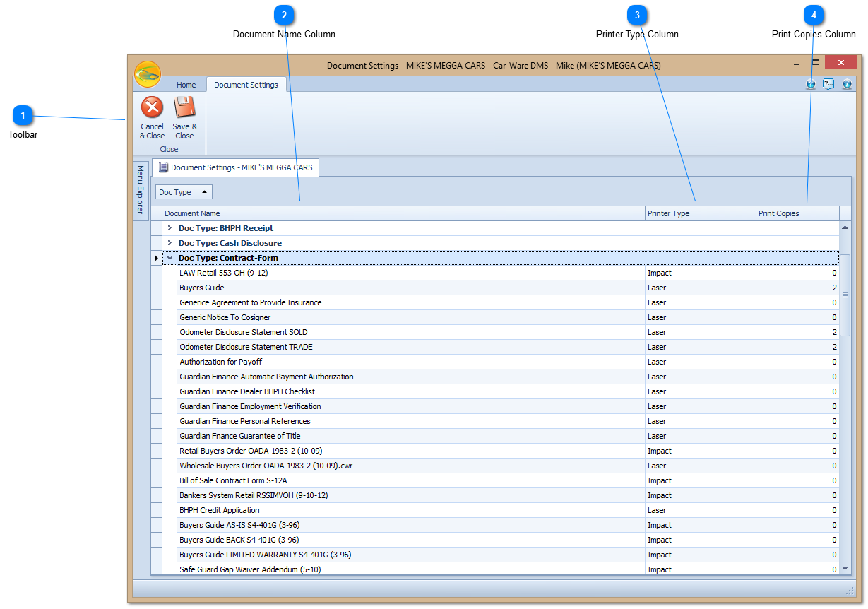The height and width of the screenshot is (609, 868).
Task: Click Print Copies cell for Odometer Disclosure Statement SOLD
Action: pyautogui.click(x=797, y=332)
